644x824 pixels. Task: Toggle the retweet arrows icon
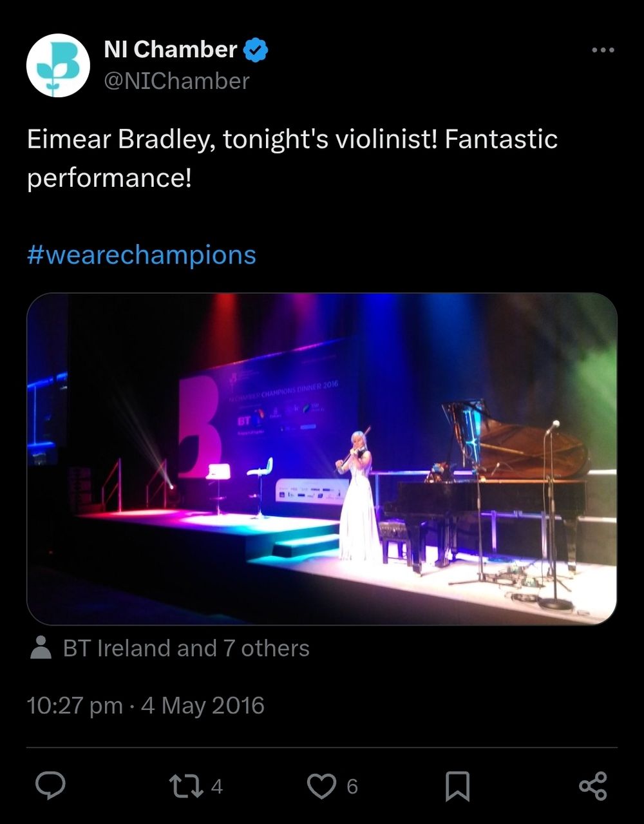(185, 786)
